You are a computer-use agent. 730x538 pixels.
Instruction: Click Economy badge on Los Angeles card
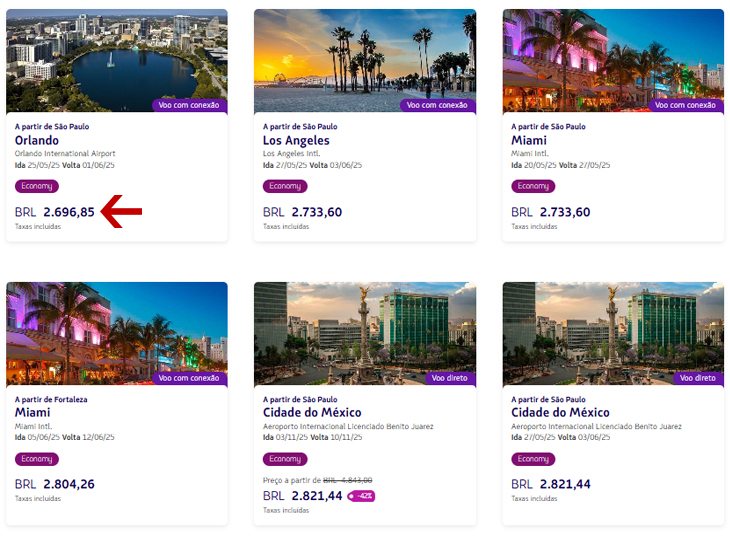pos(285,186)
